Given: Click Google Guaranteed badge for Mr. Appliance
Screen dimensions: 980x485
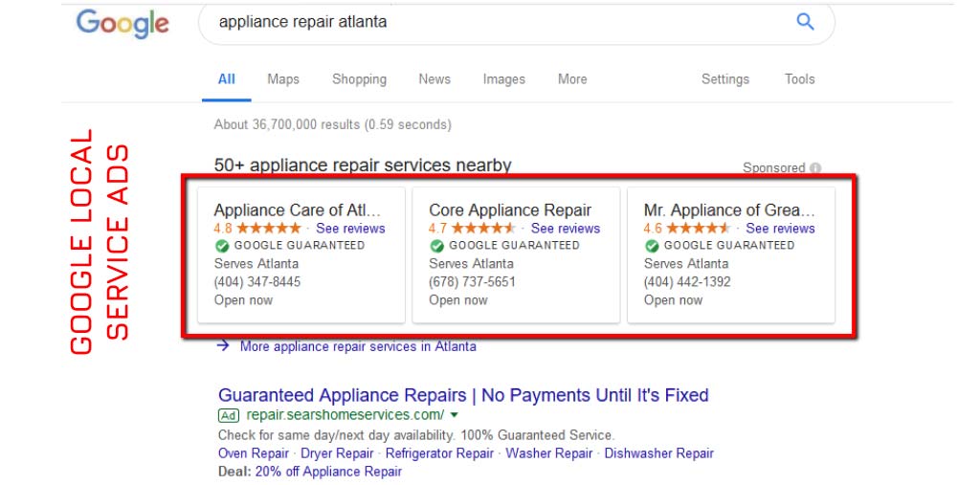Looking at the screenshot, I should [x=651, y=246].
